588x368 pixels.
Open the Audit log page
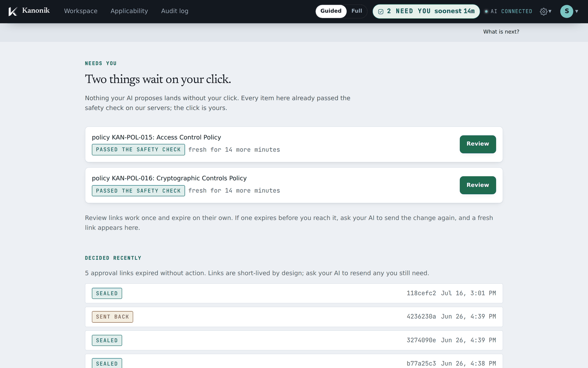click(x=175, y=11)
